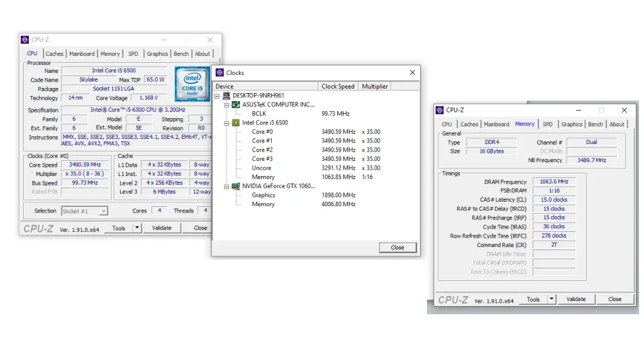This screenshot has height=362, width=644.
Task: Switch to Caches tab in the left CPU-Z window
Action: (54, 54)
